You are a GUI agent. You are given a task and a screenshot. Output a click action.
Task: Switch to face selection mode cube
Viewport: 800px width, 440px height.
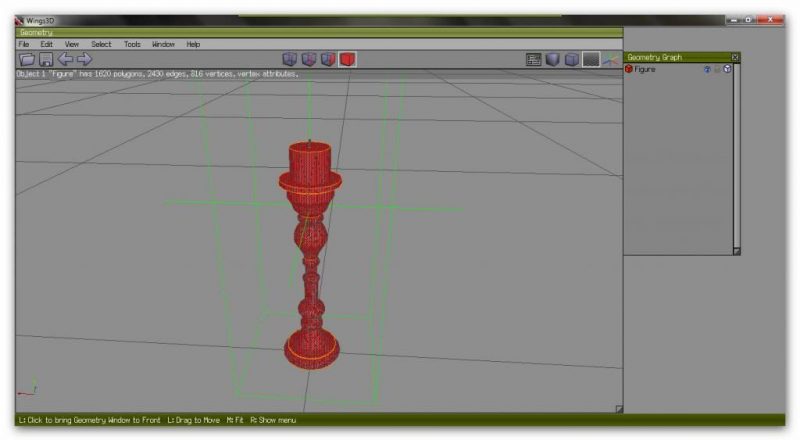point(328,60)
